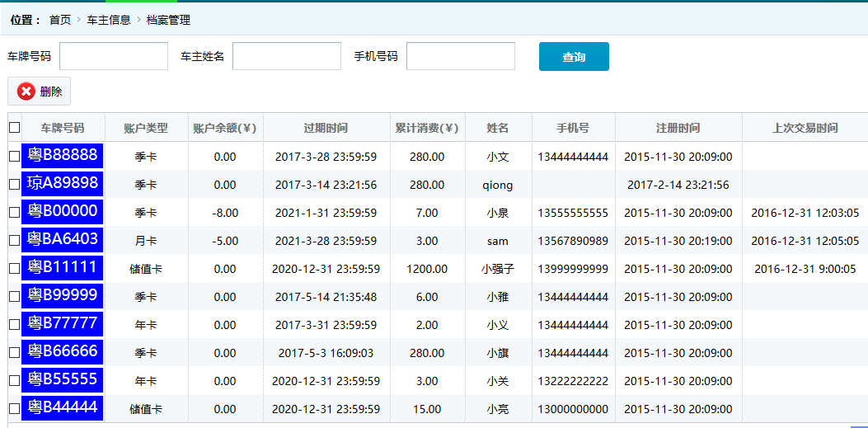
Task: Tick the checkbox beside 粤B66666
Action: [x=14, y=353]
